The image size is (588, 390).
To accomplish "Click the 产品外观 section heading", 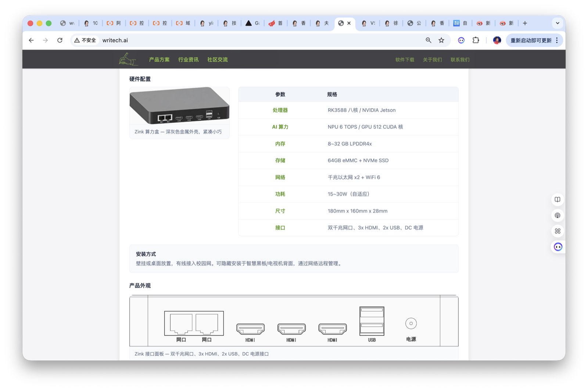I will point(140,286).
